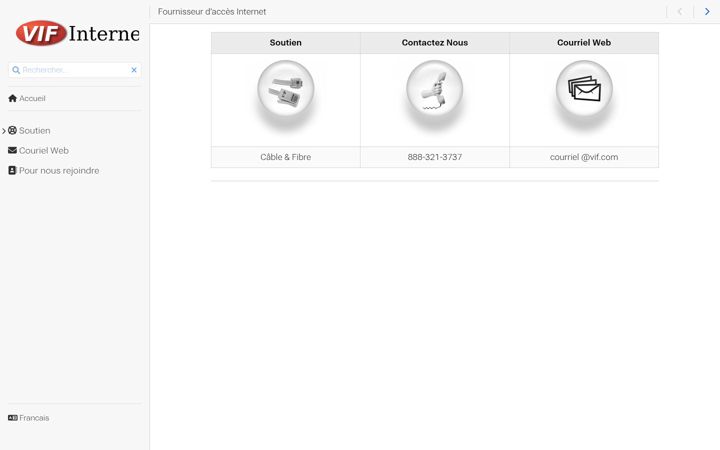Expand the Soutien tree chevron
Viewport: 720px width, 450px height.
[x=4, y=131]
